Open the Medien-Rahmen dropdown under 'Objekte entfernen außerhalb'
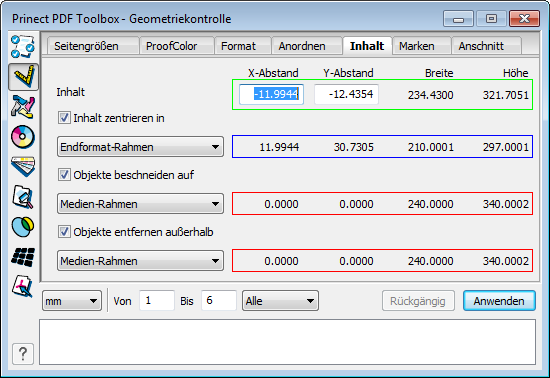The image size is (550, 378). 140,261
